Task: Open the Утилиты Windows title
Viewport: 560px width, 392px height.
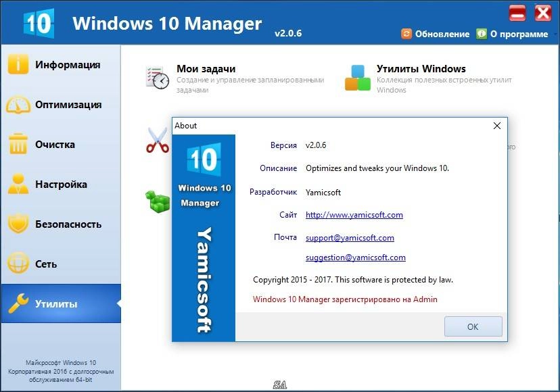Action: coord(421,68)
